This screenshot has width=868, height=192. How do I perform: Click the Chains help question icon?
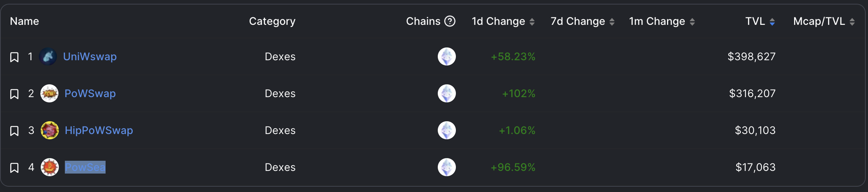(450, 21)
